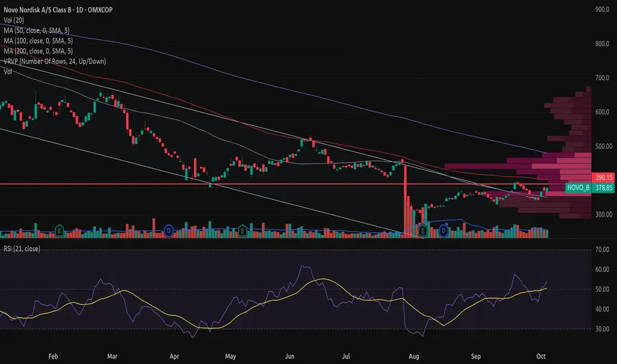The width and height of the screenshot is (617, 364).
Task: Click the May time axis label
Action: 230,356
